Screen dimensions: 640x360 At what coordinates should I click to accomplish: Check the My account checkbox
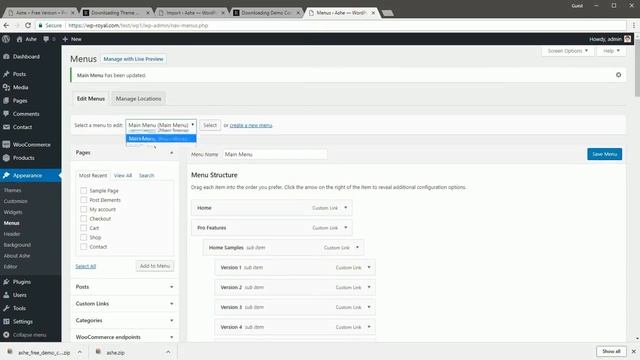[84, 209]
